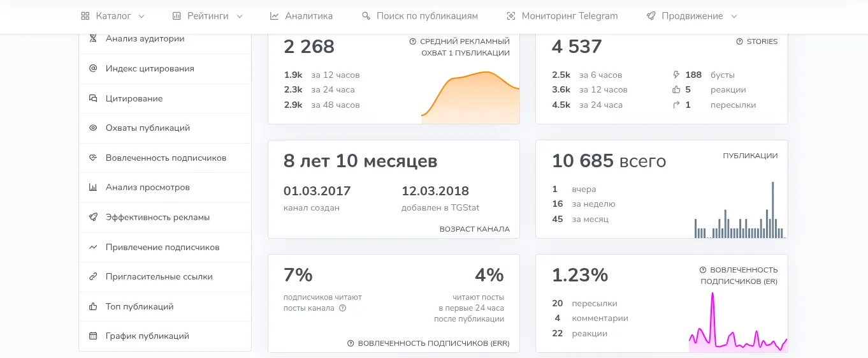Expand the Каталог dropdown chevron
Viewport: 868px width, 358px height.
(141, 17)
